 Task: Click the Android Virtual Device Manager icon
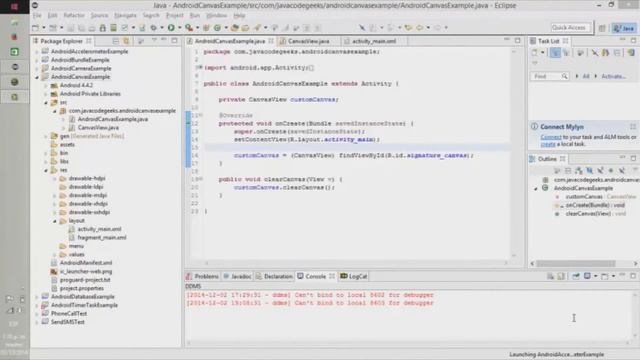(x=113, y=28)
